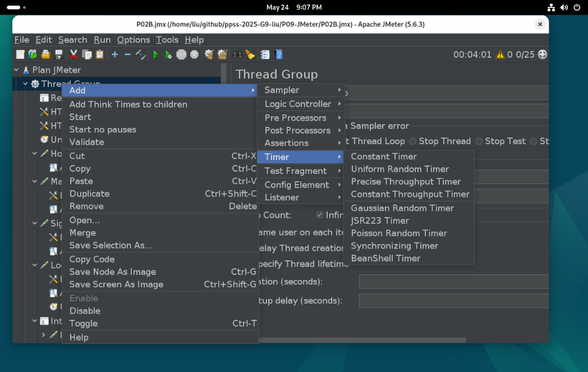Expand all nodes with the plus toolbar icon
Screen dimensions: 588x372
[x=115, y=55]
